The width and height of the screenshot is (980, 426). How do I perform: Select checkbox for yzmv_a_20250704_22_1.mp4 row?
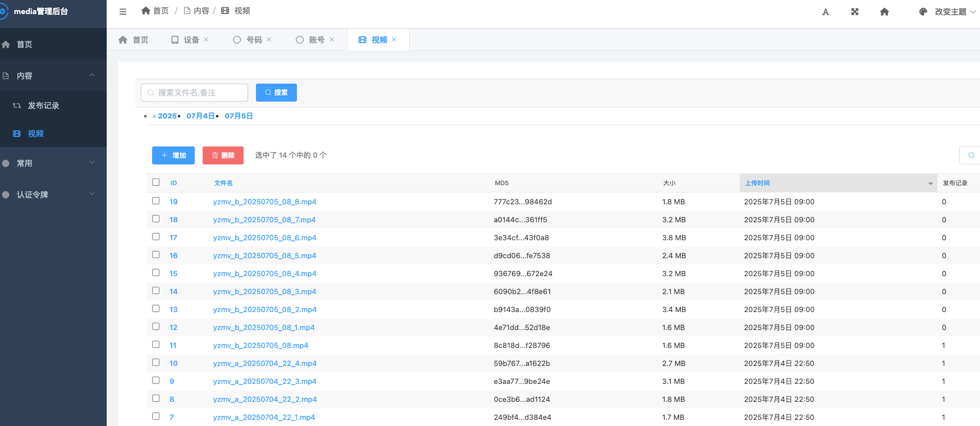click(x=156, y=416)
